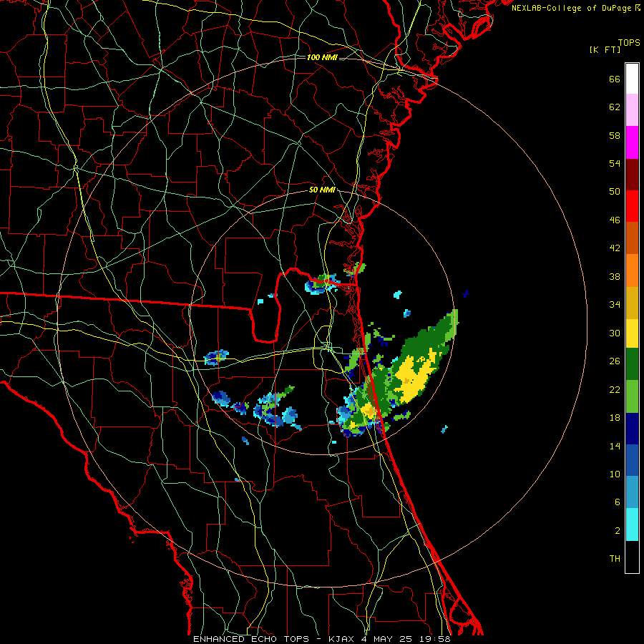This screenshot has width=644, height=644.
Task: Click the "100 NMI" range ring label
Action: [322, 57]
